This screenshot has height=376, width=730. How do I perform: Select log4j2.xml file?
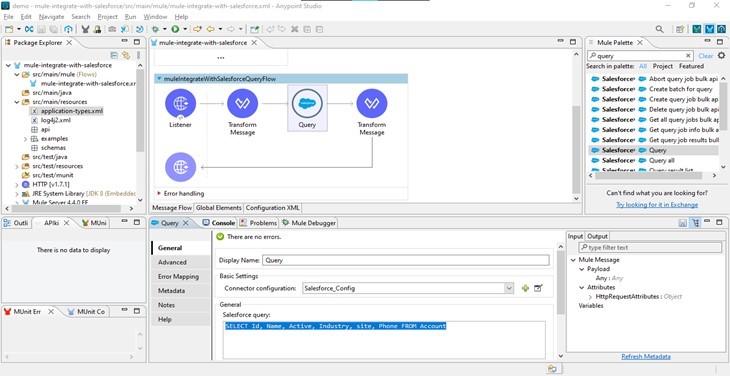51,120
